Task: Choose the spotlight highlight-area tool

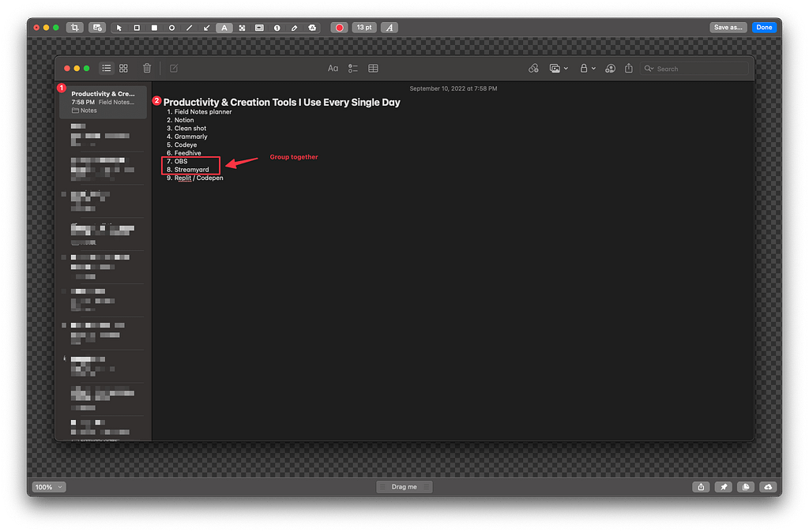Action: (259, 28)
